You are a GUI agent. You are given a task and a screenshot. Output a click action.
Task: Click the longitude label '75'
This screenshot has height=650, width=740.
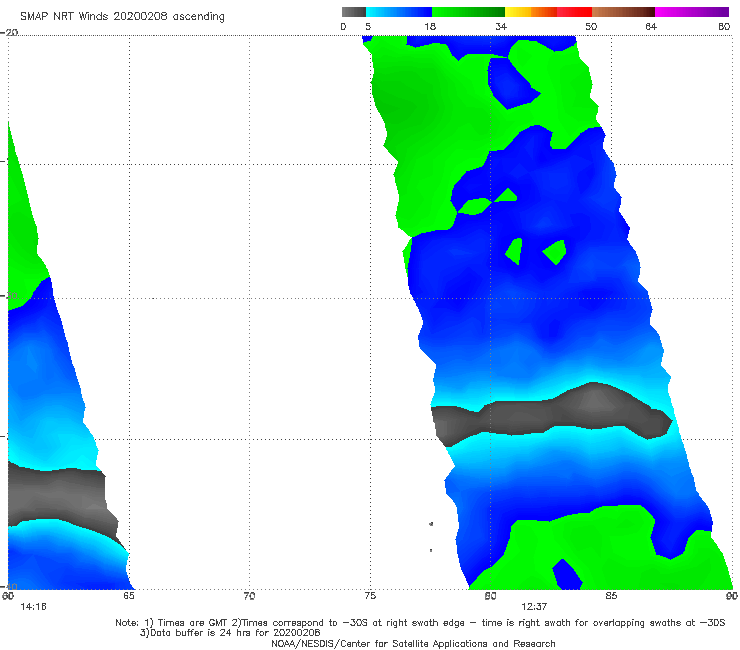[370, 596]
